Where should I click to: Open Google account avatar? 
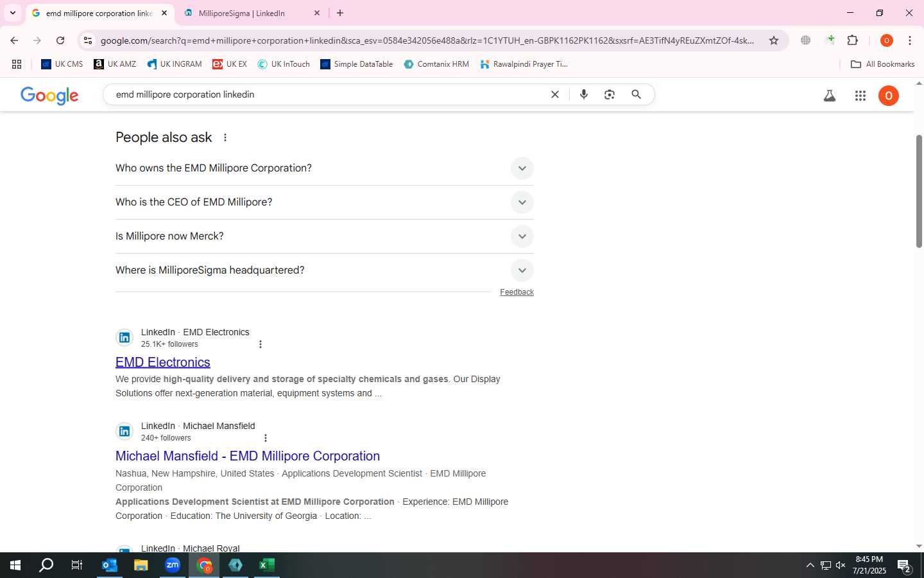click(889, 96)
